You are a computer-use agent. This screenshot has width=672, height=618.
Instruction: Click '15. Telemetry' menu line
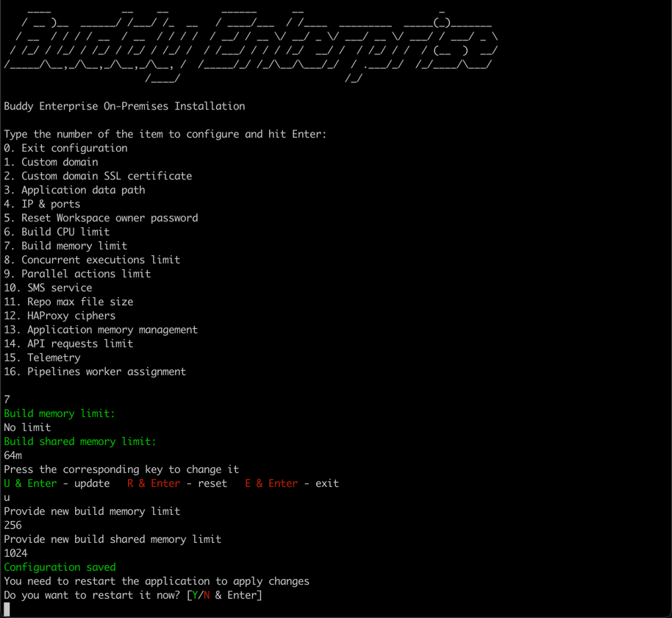tap(42, 358)
